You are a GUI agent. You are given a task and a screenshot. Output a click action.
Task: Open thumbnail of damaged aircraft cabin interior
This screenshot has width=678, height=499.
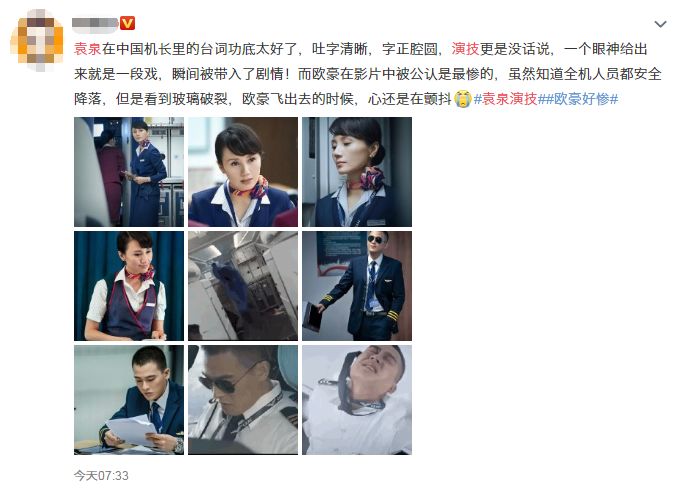[x=243, y=286]
